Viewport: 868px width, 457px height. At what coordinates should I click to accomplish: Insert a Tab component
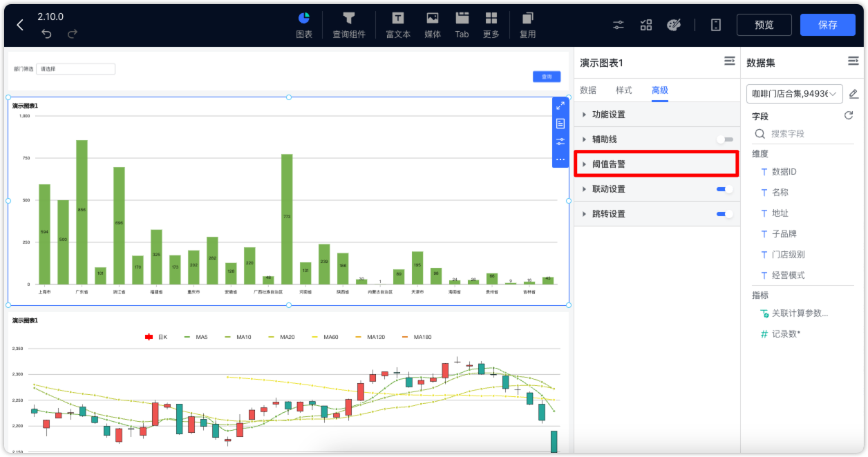462,25
